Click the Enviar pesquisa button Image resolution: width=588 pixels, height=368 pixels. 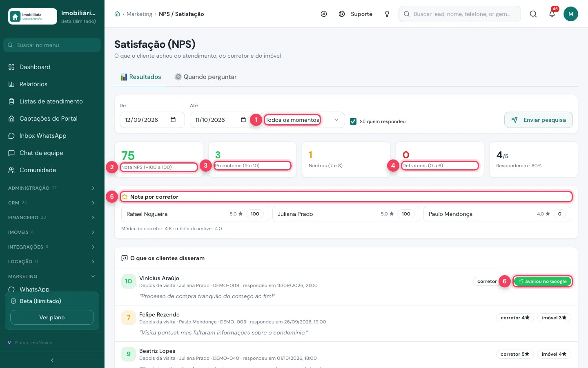pyautogui.click(x=539, y=120)
